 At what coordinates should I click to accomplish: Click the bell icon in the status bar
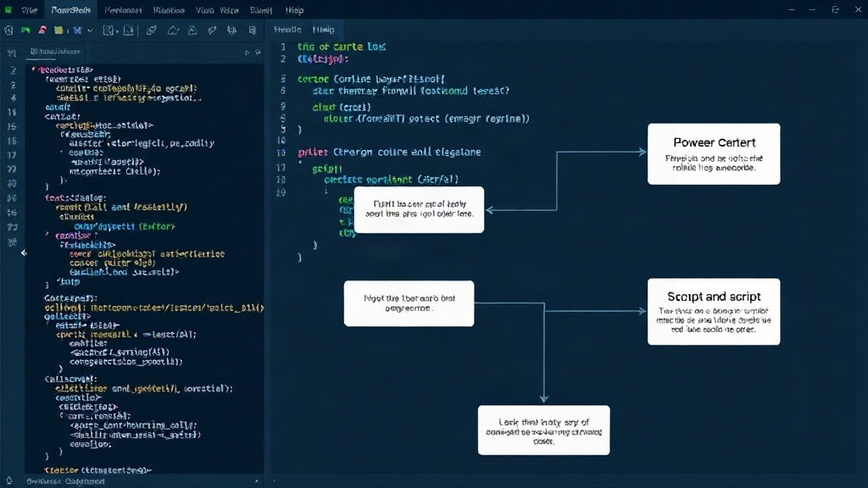click(9, 481)
